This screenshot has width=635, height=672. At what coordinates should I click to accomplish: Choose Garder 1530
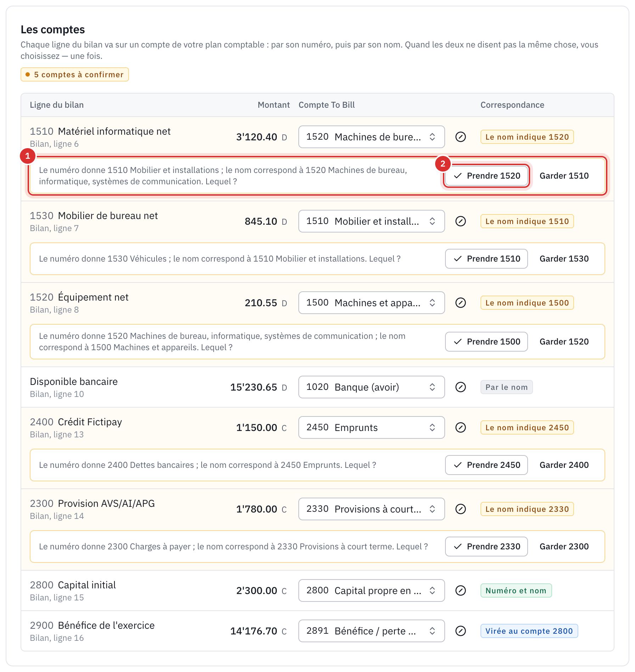coord(564,259)
